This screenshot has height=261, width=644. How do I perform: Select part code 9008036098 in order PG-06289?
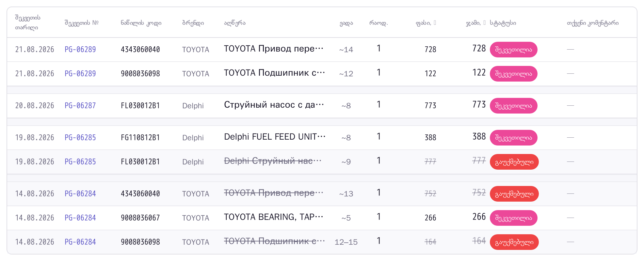140,74
